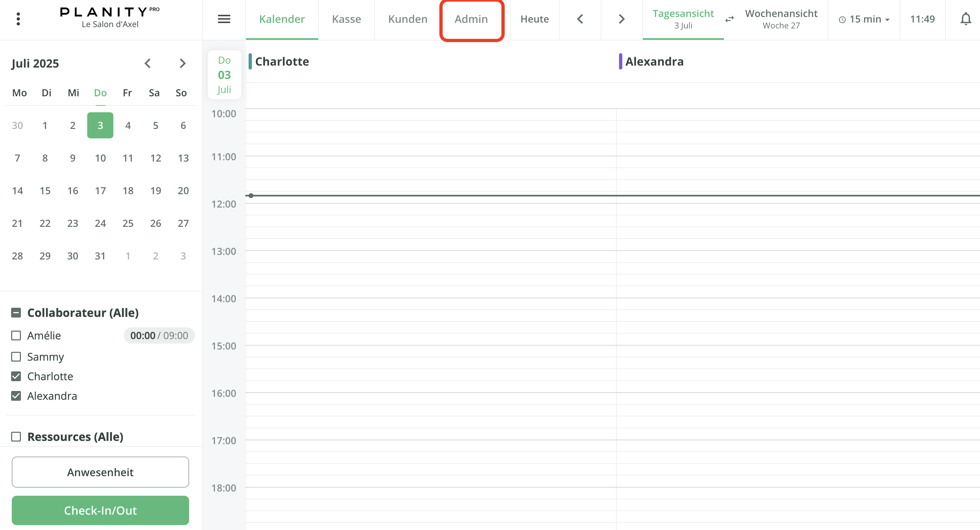Screen dimensions: 980x530
Task: Open the 15 min interval dropdown
Action: 864,19
